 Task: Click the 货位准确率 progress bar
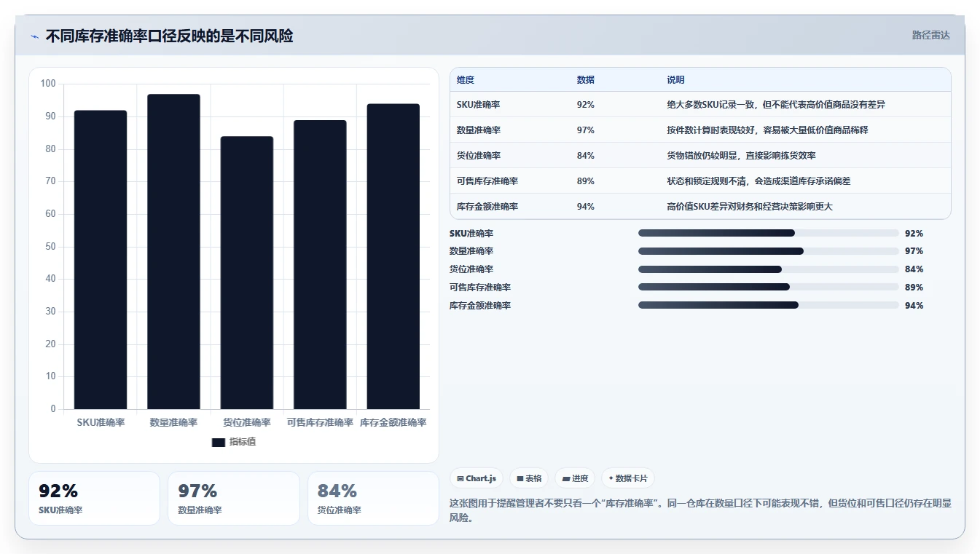(768, 269)
